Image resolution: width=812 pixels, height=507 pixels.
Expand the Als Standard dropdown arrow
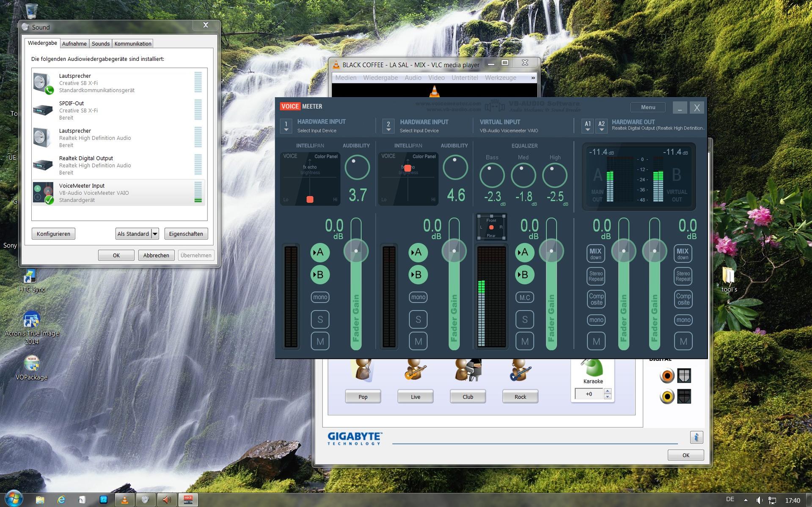point(155,234)
